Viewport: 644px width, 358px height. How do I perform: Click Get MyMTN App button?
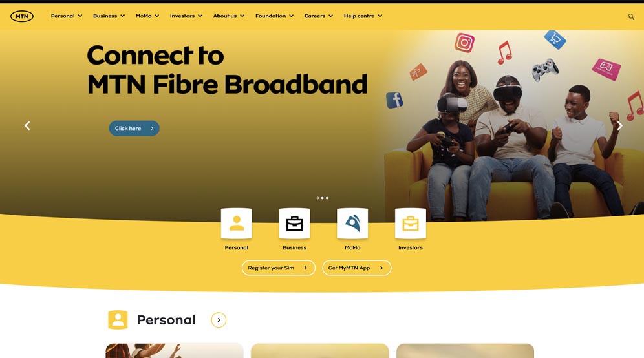point(356,268)
